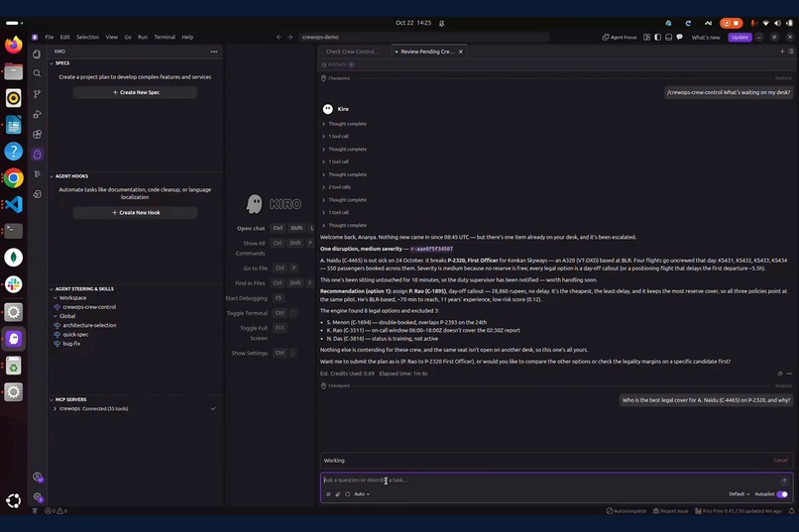Open the Search view in activity bar
Image resolution: width=799 pixels, height=532 pixels.
pos(37,74)
